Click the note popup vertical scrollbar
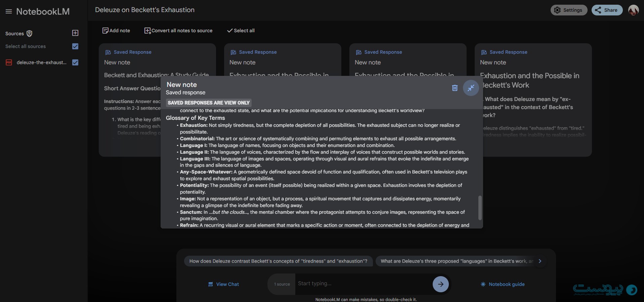 point(480,208)
